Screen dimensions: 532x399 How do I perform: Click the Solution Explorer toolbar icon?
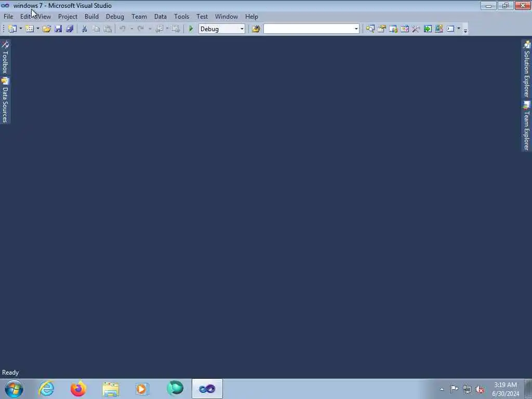[x=370, y=29]
